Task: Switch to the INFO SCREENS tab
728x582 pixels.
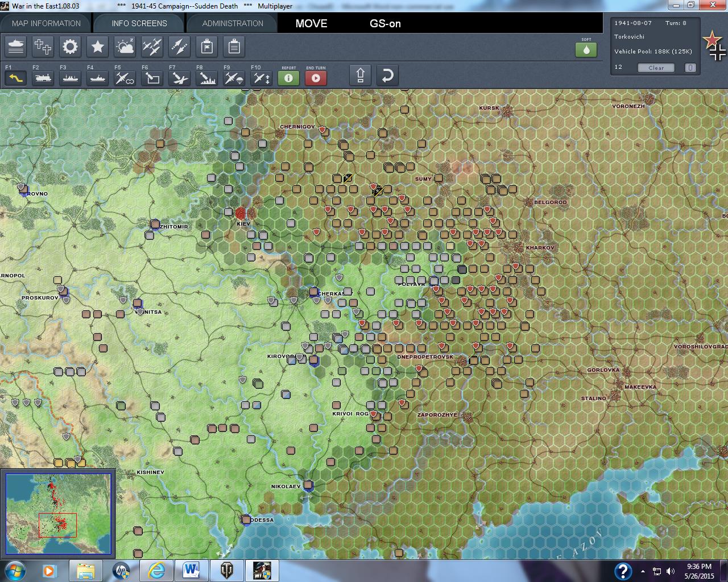Action: tap(139, 23)
